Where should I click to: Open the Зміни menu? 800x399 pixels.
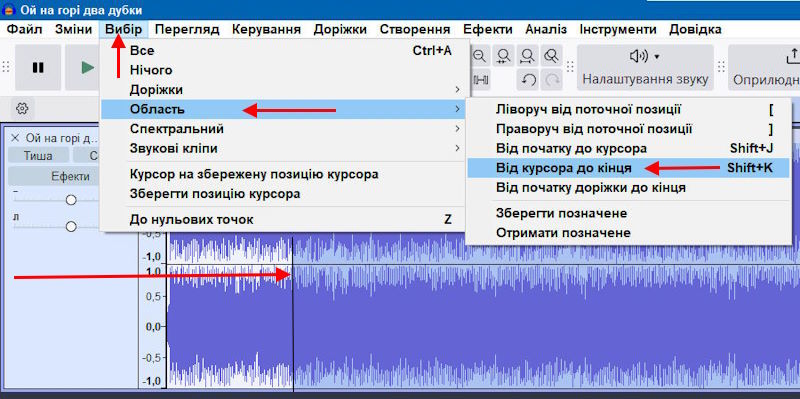click(73, 29)
